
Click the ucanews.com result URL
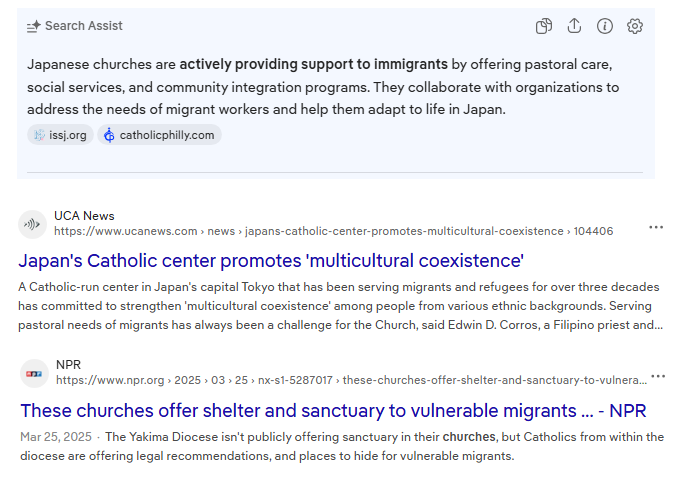pyautogui.click(x=333, y=231)
